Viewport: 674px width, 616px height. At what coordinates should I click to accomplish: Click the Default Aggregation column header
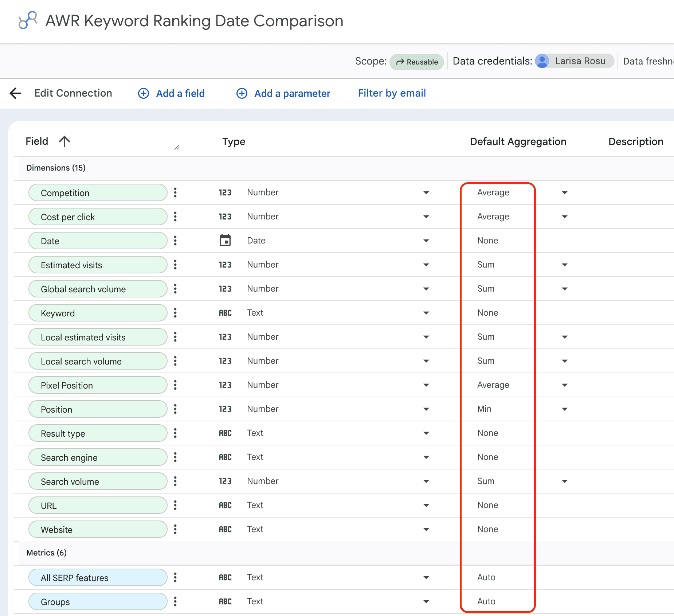(x=518, y=141)
